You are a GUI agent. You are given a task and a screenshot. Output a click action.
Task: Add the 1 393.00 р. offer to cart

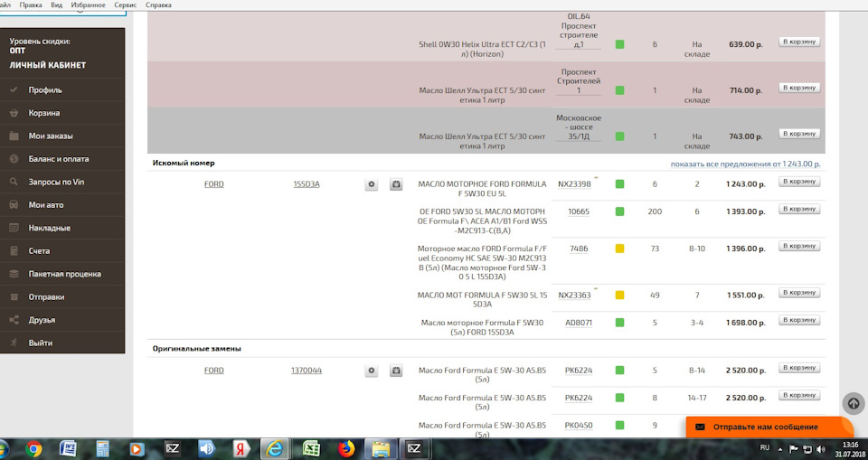pyautogui.click(x=798, y=210)
